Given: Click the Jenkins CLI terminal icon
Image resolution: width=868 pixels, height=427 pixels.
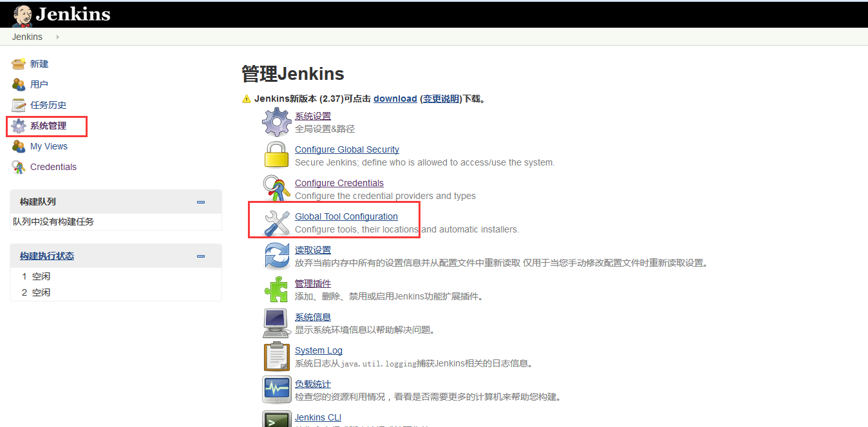Looking at the screenshot, I should (277, 419).
